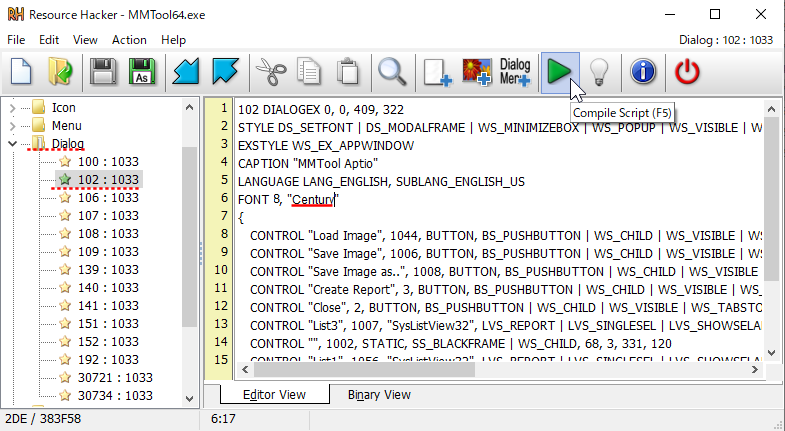Open the Action menu

point(129,40)
